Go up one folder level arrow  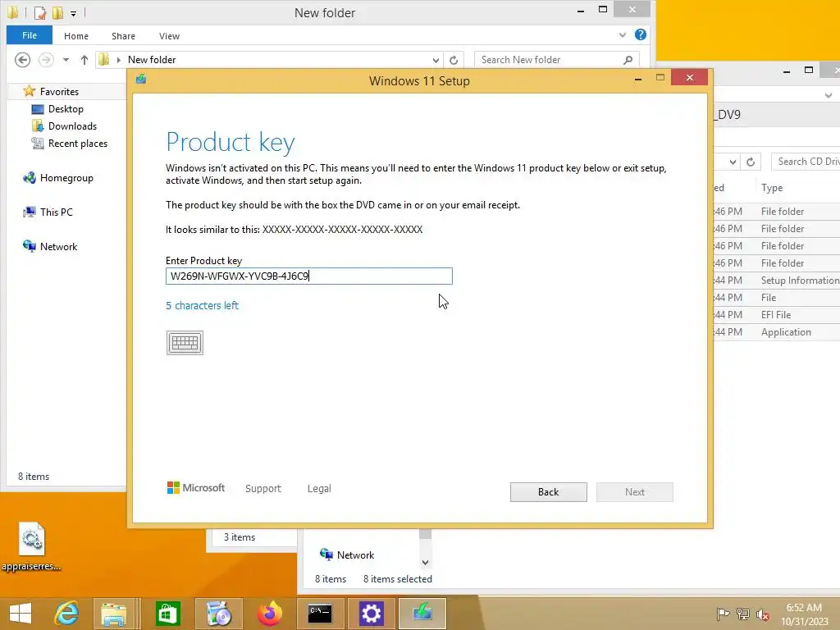(x=84, y=60)
